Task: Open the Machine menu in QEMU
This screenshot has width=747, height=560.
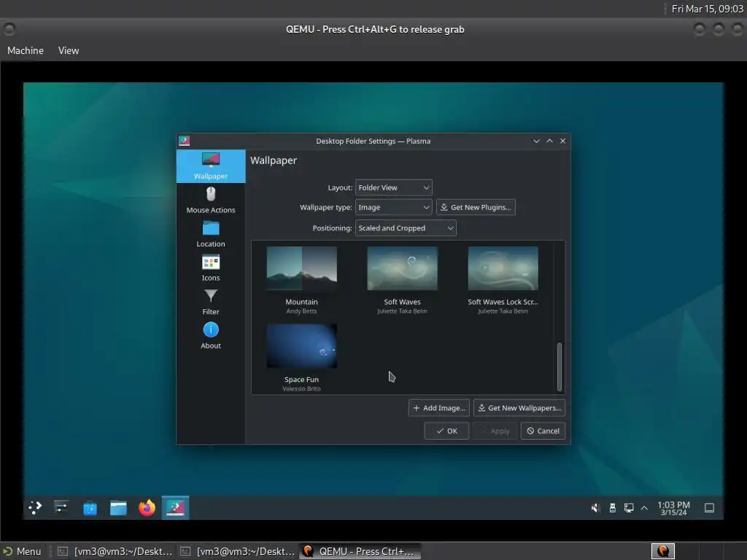Action: tap(26, 50)
